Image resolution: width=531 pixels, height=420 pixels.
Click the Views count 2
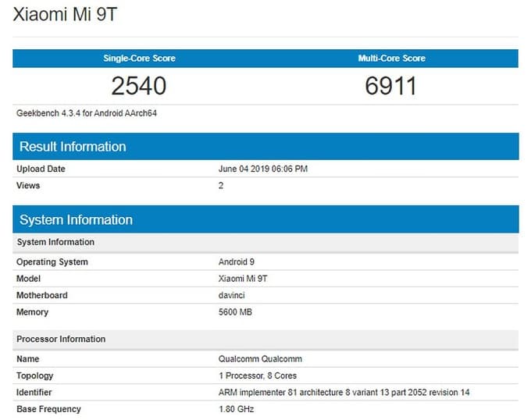221,186
